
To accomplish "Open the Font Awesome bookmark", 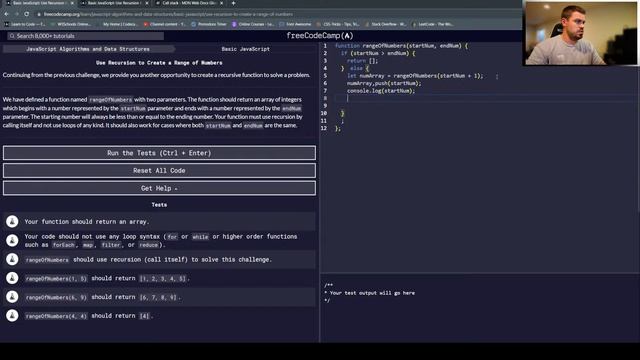I will tap(295, 24).
